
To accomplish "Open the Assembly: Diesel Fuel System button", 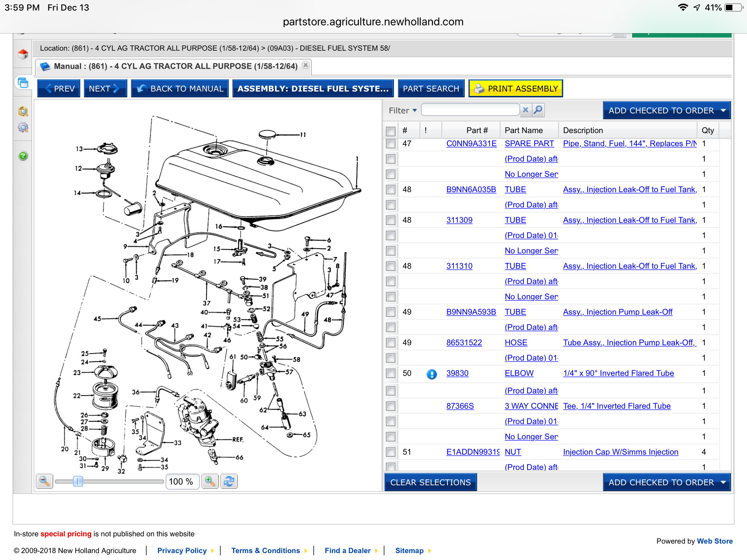I will coord(313,89).
